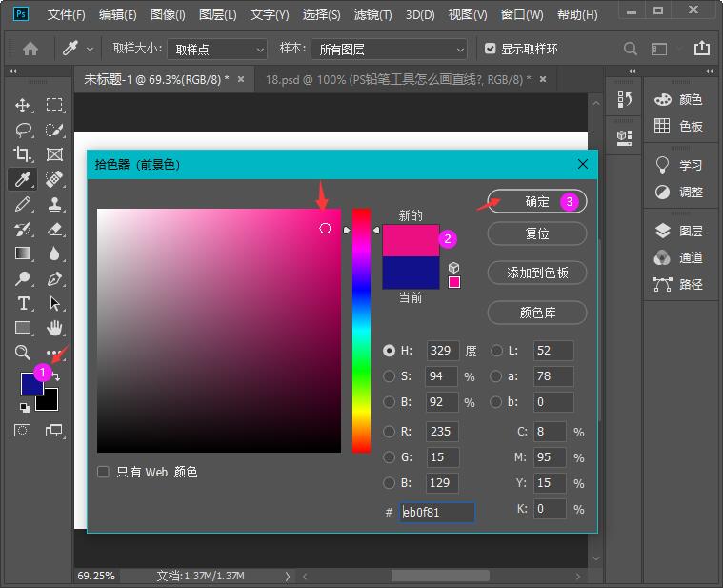Click the foreground blue color swatch
The height and width of the screenshot is (588, 723).
[x=31, y=384]
